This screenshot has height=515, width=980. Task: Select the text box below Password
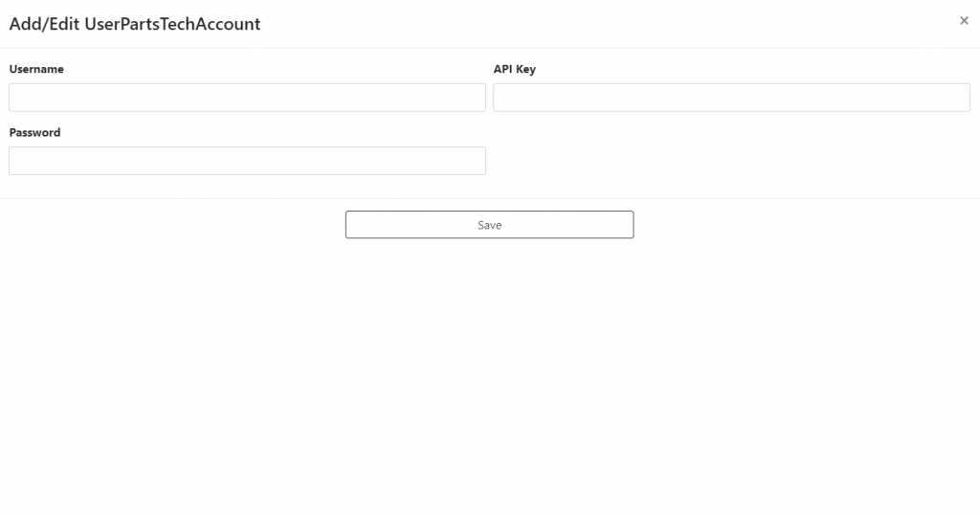click(248, 161)
